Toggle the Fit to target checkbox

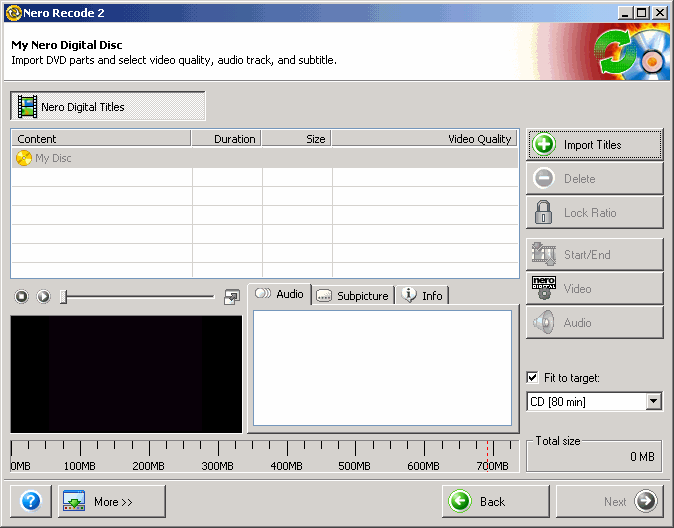pyautogui.click(x=532, y=378)
